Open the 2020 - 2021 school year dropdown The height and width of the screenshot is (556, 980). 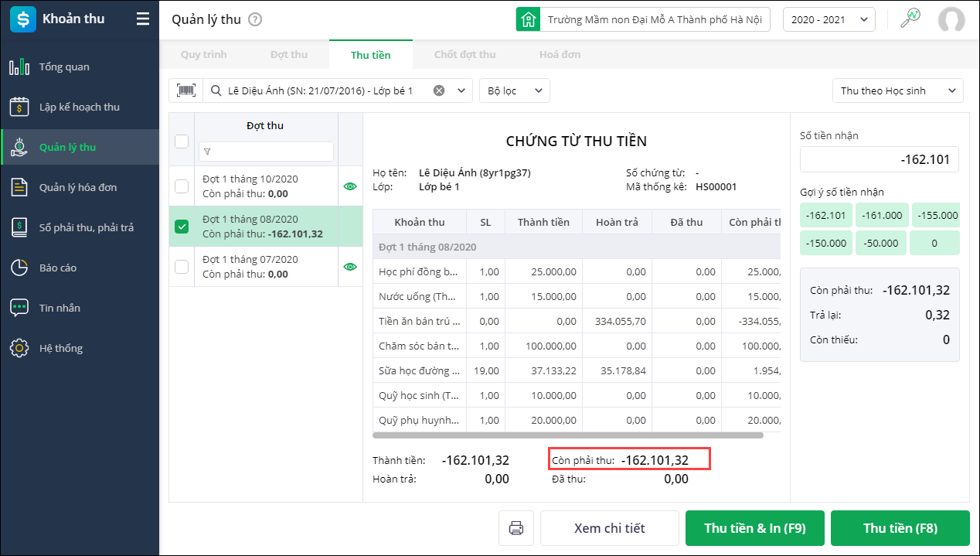pyautogui.click(x=829, y=20)
